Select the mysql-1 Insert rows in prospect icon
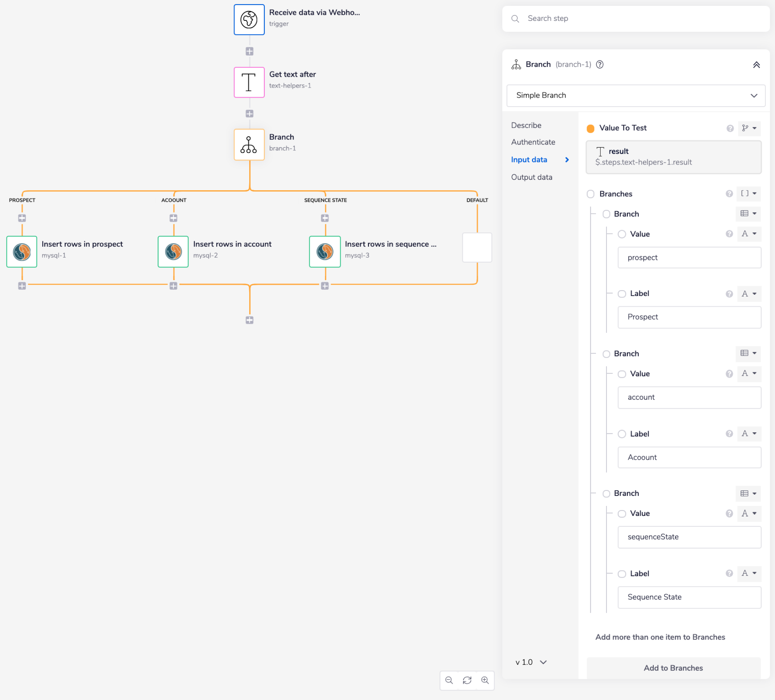This screenshot has width=775, height=700. 22,251
